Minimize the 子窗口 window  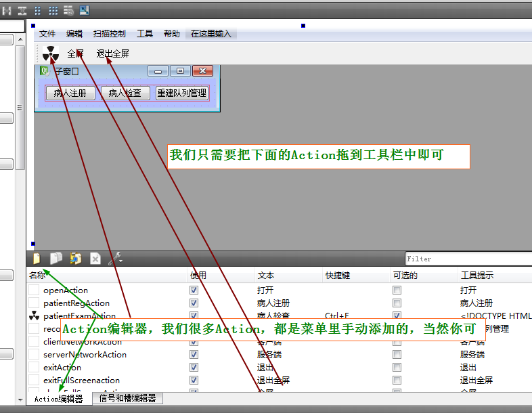(158, 71)
